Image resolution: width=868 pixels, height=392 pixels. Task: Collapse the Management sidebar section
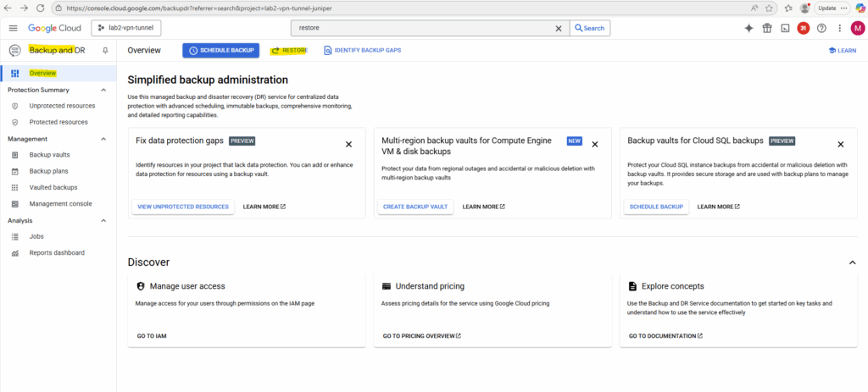(x=103, y=139)
